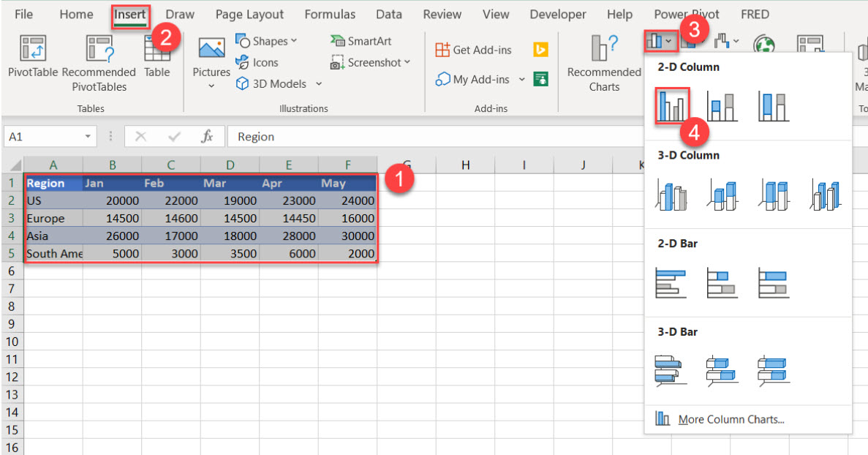Click the Insert Function fx button
Viewport: 868px width, 455px height.
[207, 136]
